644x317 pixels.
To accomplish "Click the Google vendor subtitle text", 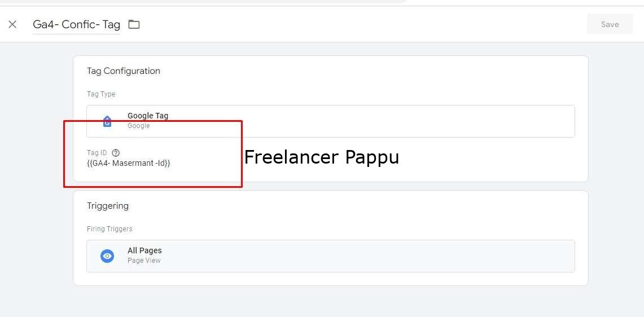I will point(139,126).
